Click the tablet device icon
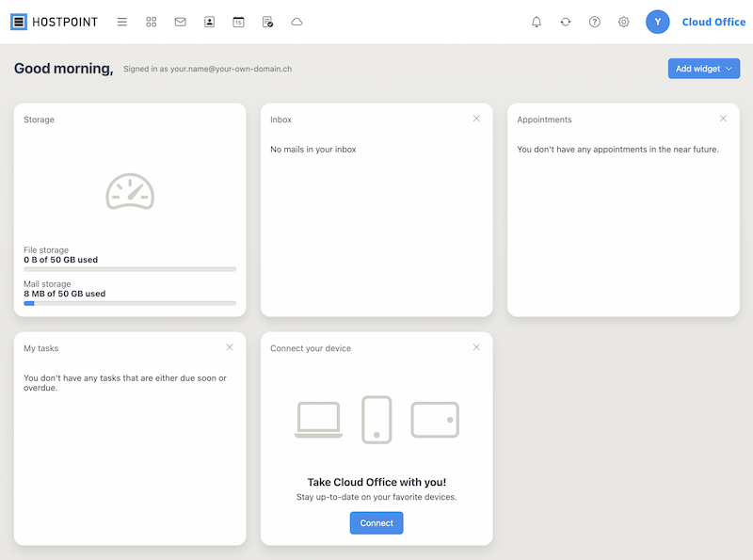Image resolution: width=753 pixels, height=560 pixels. point(435,420)
